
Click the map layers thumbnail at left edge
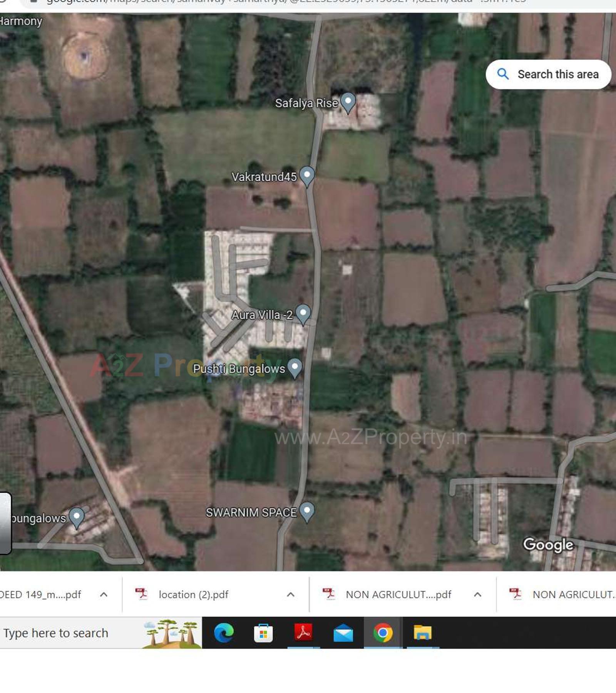[x=5, y=523]
